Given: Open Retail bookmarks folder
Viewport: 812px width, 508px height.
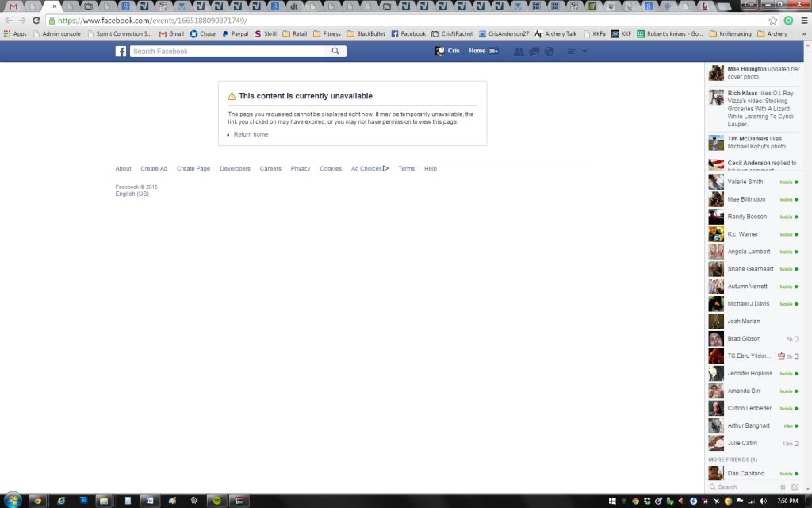Looking at the screenshot, I should (295, 33).
